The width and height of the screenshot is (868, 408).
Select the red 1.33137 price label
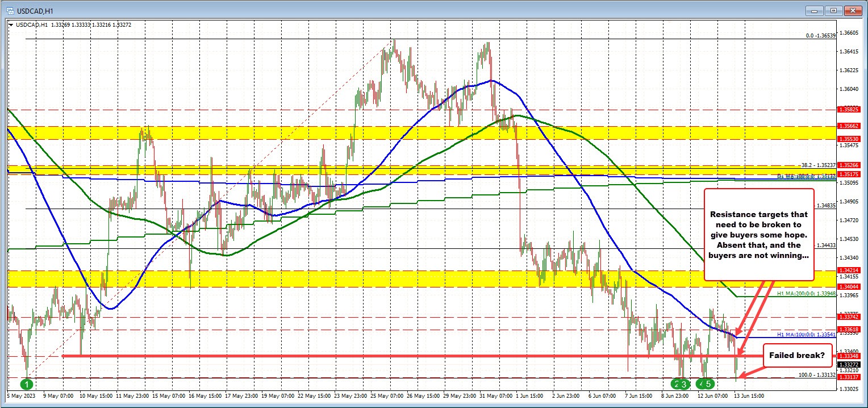click(849, 377)
